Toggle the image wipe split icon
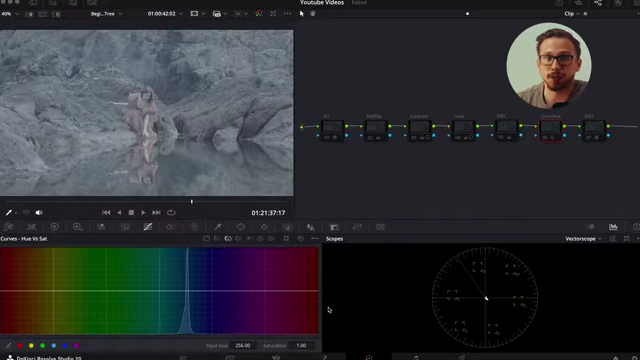Screen dimensions: 640x360 tap(29, 14)
